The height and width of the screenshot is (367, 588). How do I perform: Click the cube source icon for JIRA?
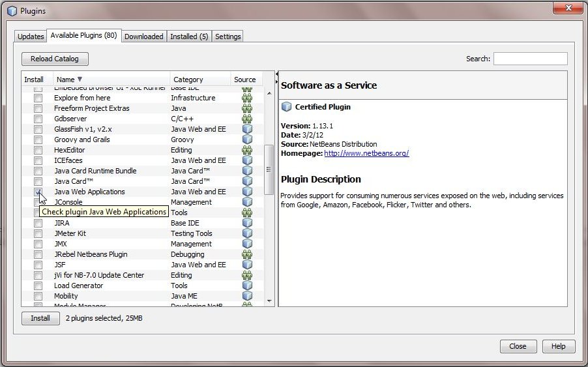click(247, 223)
